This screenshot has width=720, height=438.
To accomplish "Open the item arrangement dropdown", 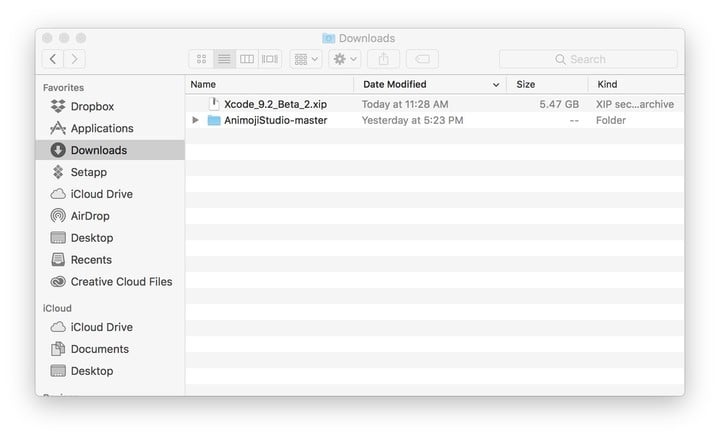I will [306, 59].
